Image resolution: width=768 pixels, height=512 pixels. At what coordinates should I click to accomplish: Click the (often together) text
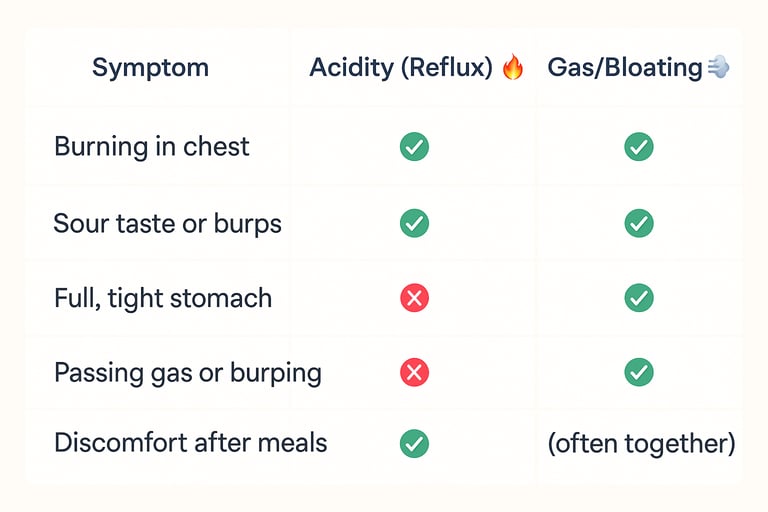point(641,444)
